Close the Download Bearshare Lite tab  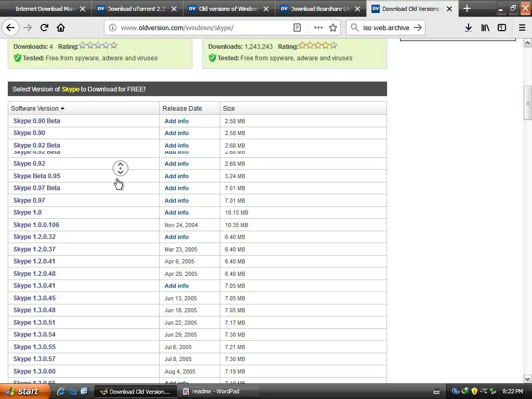pyautogui.click(x=357, y=9)
